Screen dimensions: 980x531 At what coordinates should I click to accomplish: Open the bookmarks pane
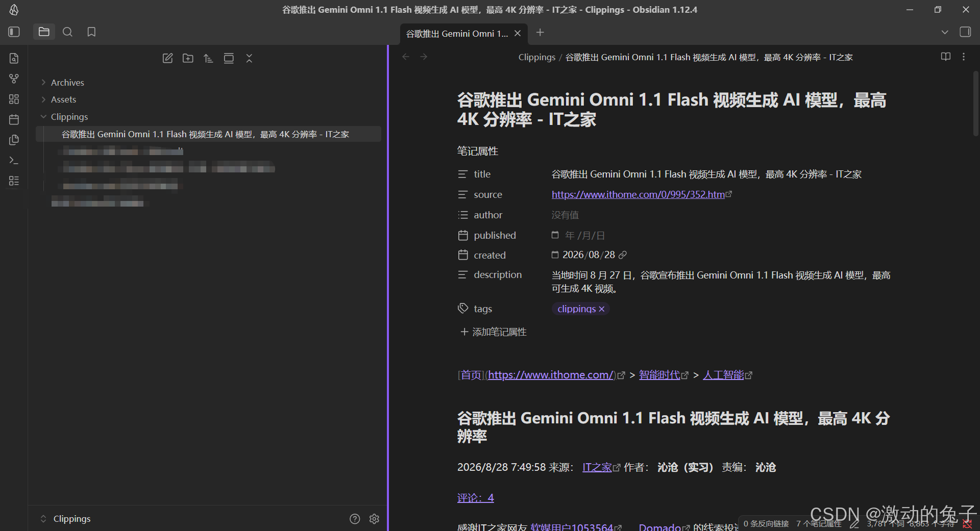91,32
